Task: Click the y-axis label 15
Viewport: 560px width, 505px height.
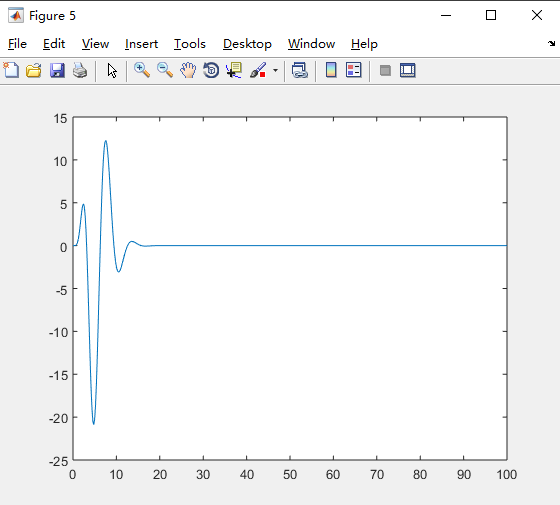Action: point(61,119)
